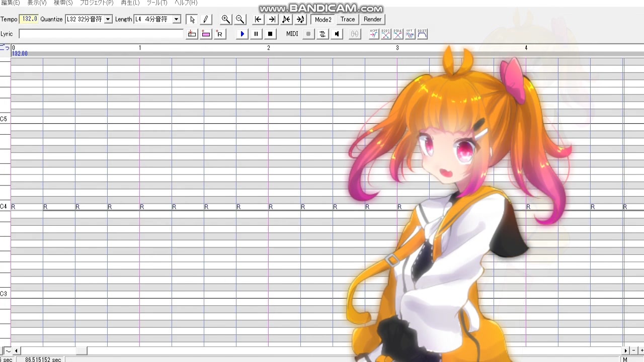
Task: Open the Quantize dropdown (L32 32分音符)
Action: 89,20
